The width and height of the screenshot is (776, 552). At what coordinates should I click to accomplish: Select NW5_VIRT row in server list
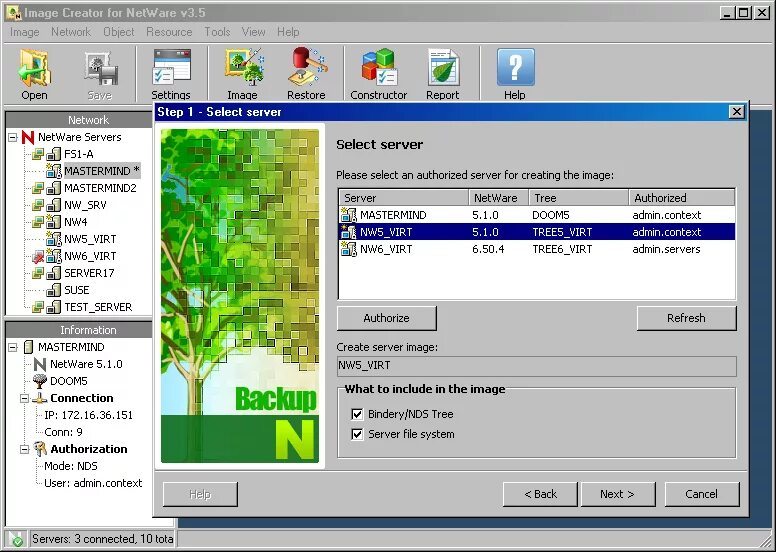pyautogui.click(x=537, y=232)
